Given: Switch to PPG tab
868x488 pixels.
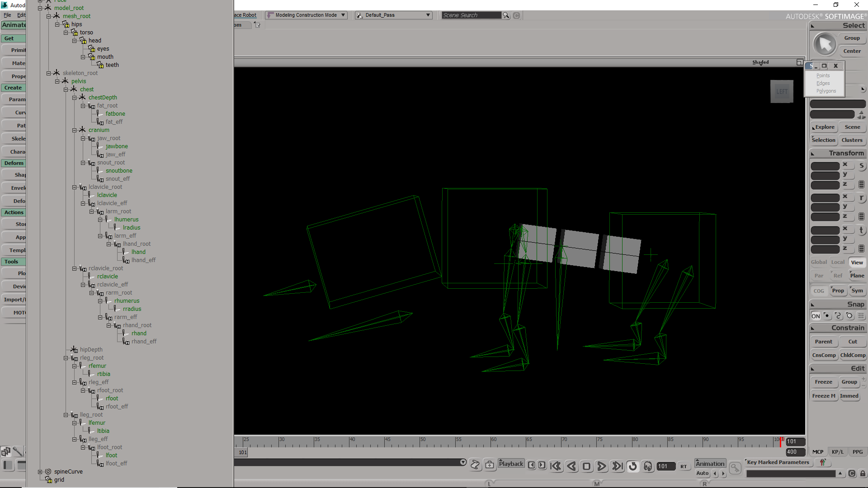Looking at the screenshot, I should click(x=857, y=452).
